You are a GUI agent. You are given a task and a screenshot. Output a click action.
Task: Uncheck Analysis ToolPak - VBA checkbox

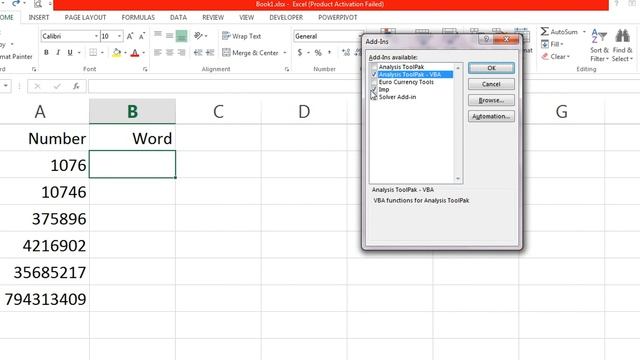pyautogui.click(x=374, y=74)
